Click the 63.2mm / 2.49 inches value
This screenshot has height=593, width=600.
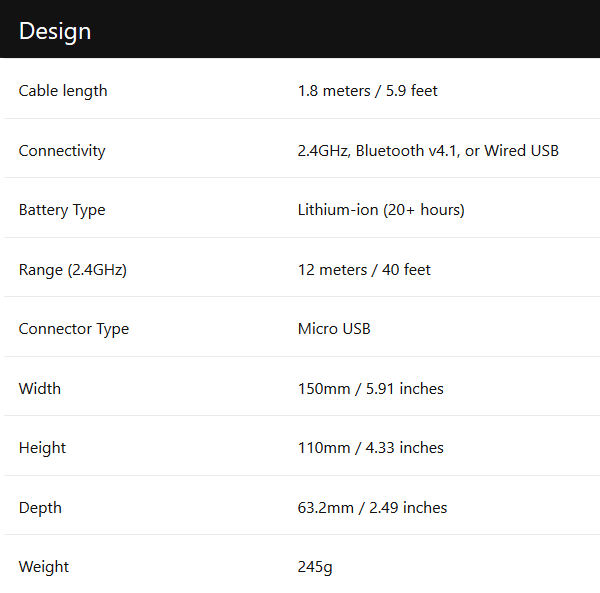click(x=372, y=508)
